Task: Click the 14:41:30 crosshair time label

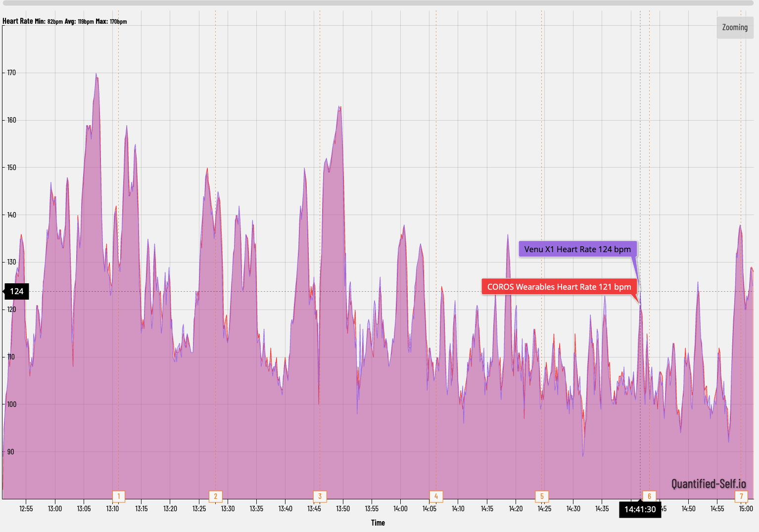Action: 640,509
